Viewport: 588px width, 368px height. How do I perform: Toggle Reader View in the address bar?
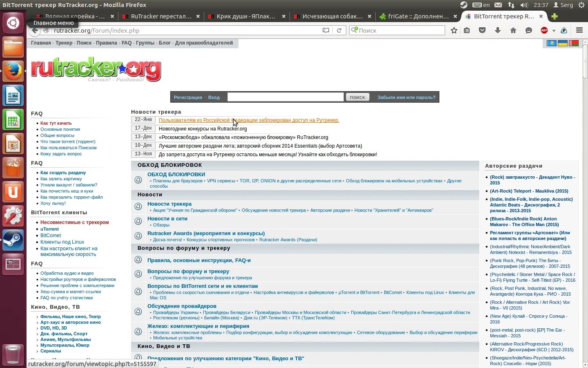click(x=325, y=30)
